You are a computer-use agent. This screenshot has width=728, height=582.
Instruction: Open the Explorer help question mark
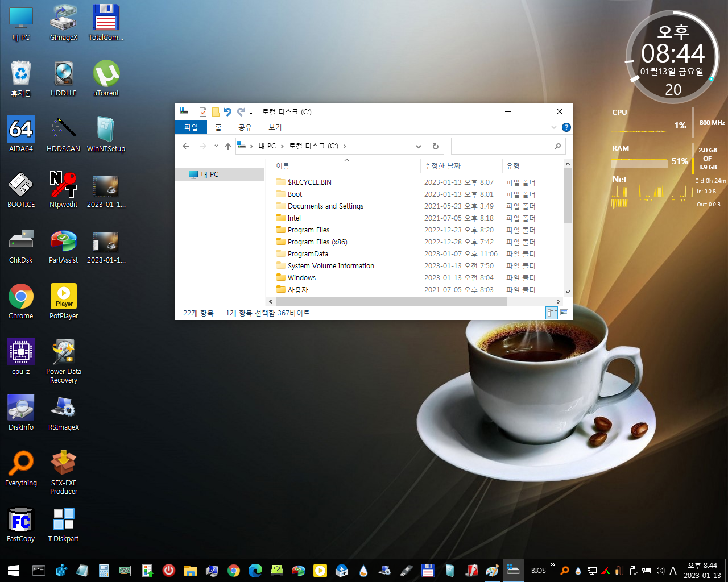click(x=566, y=127)
